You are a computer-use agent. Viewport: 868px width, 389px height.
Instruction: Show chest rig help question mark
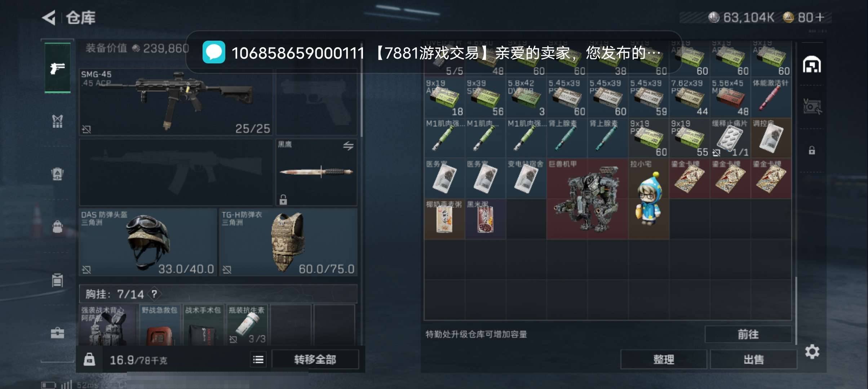pos(154,294)
